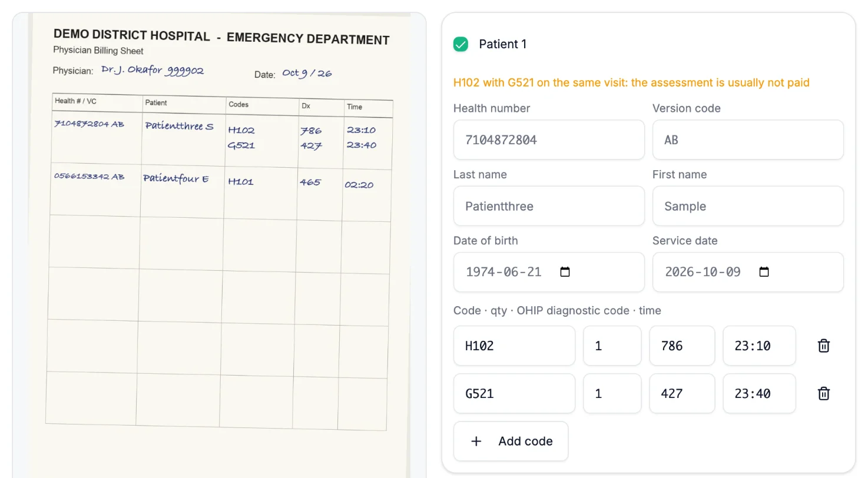Click health number 7104872804 AB on billing sheet
This screenshot has width=868, height=478.
(x=89, y=124)
